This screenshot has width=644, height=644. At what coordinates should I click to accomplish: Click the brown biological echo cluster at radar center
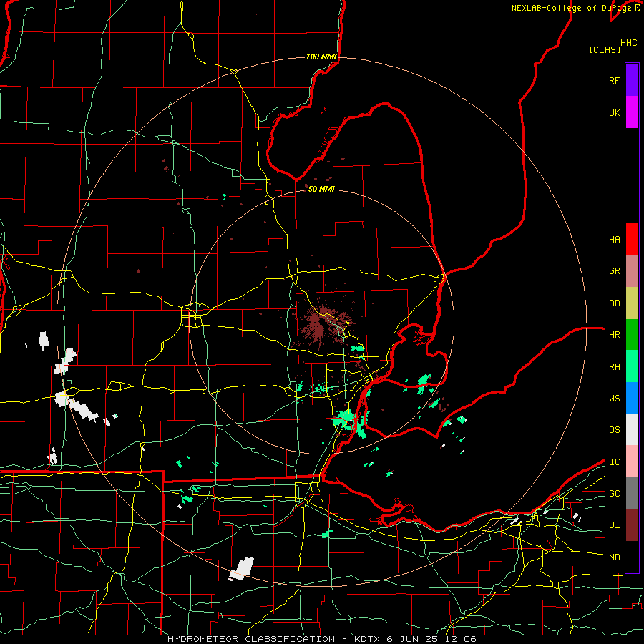click(x=323, y=326)
